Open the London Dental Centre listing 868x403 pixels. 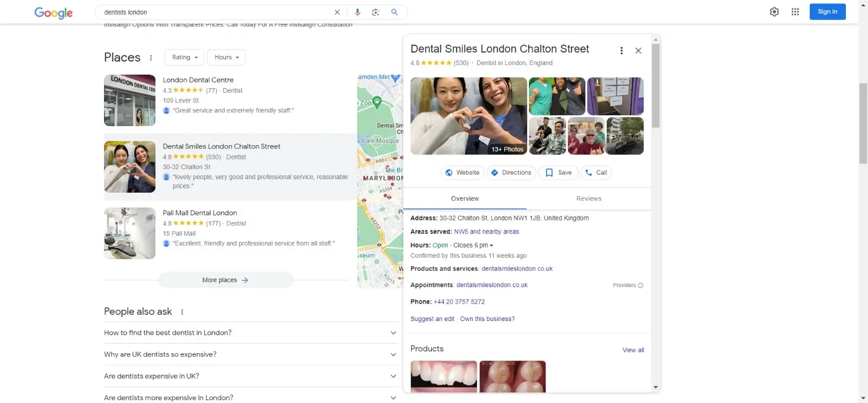198,80
